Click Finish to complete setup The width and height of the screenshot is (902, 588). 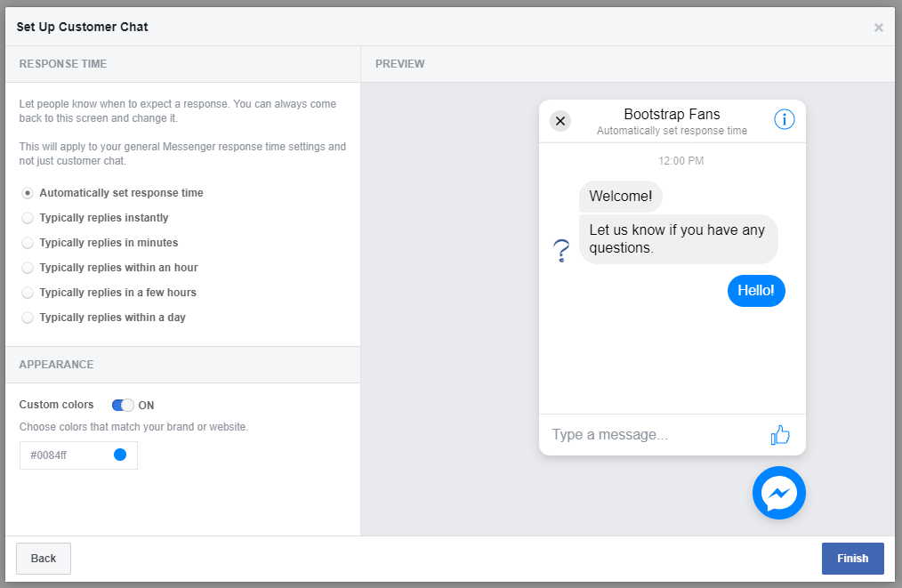[x=852, y=559]
